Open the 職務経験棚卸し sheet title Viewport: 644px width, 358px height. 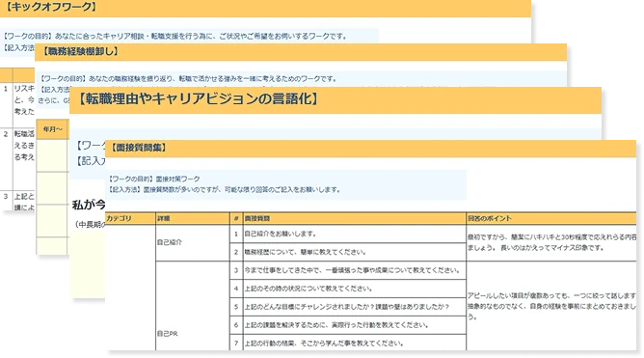tap(81, 51)
